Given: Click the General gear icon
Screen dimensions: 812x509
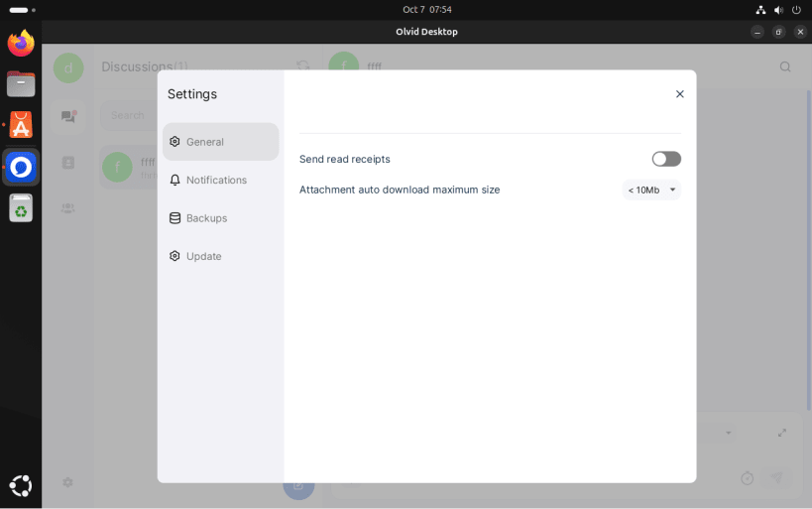Looking at the screenshot, I should pos(175,142).
